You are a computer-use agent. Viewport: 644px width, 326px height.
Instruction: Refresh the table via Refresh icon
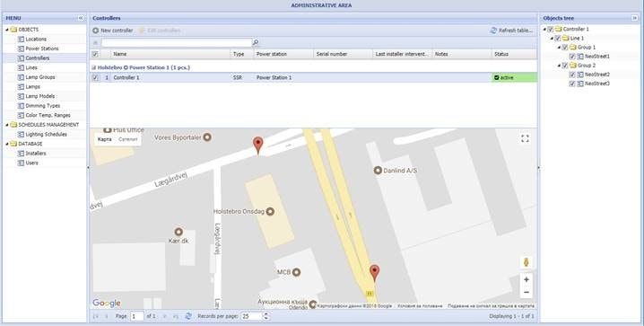pos(493,31)
